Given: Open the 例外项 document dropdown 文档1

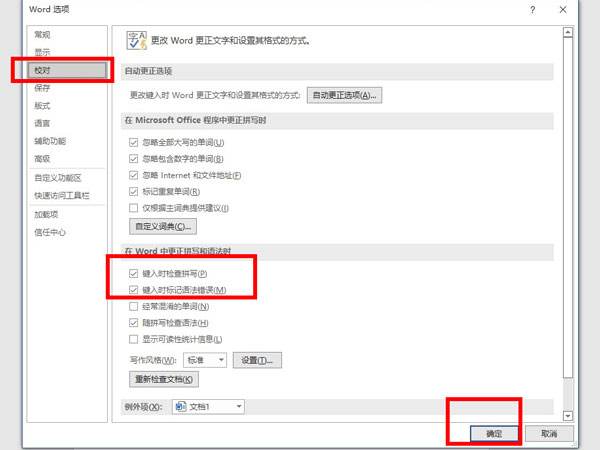Looking at the screenshot, I should point(208,406).
